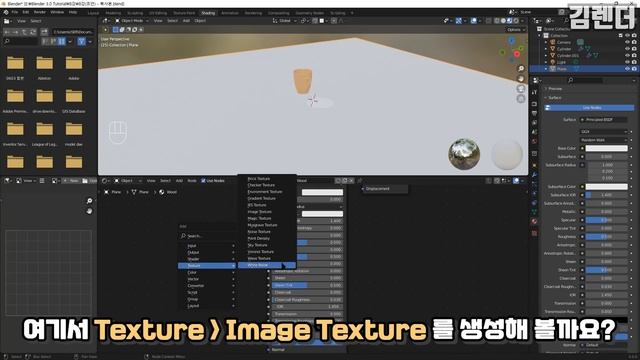This screenshot has height=360, width=640.
Task: Disable Collection in renders camera icon
Action: click(634, 36)
